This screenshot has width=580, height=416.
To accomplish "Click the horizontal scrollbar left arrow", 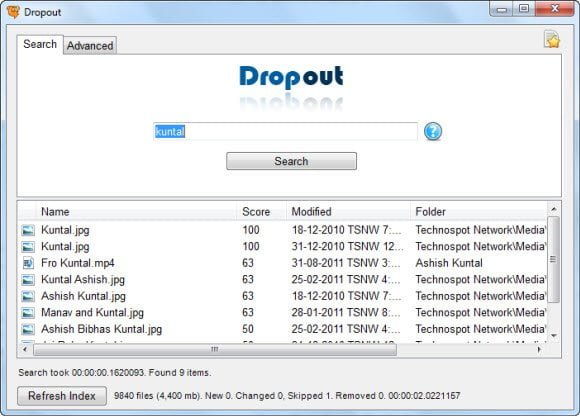I will coord(25,349).
